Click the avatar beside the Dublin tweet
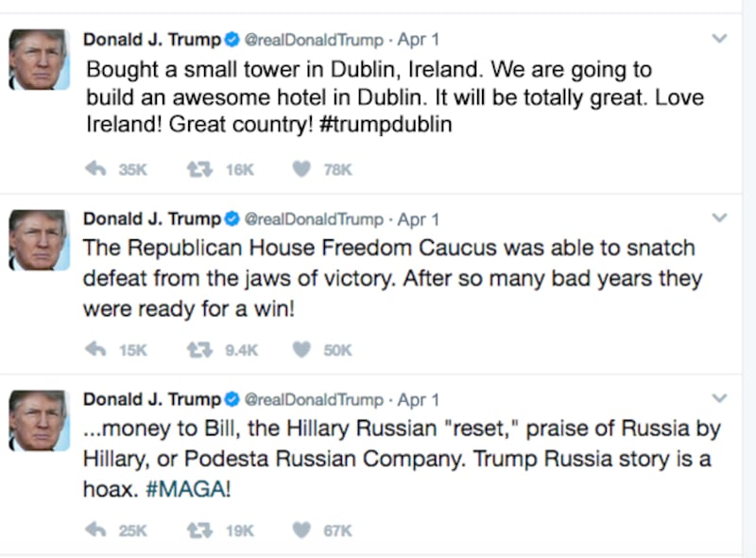The image size is (756, 558). 39,59
